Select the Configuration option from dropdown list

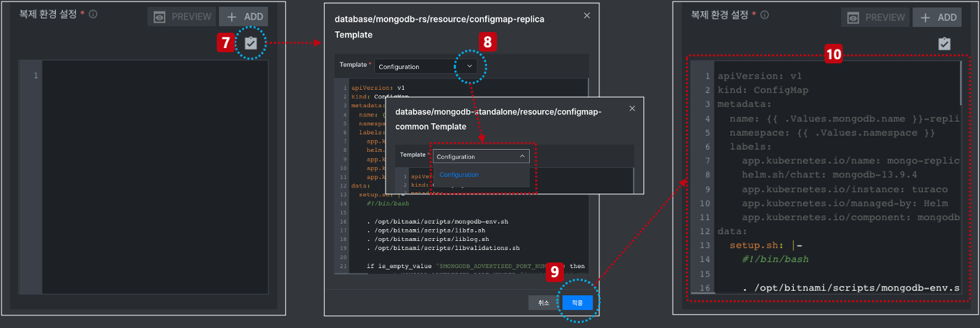[x=459, y=175]
